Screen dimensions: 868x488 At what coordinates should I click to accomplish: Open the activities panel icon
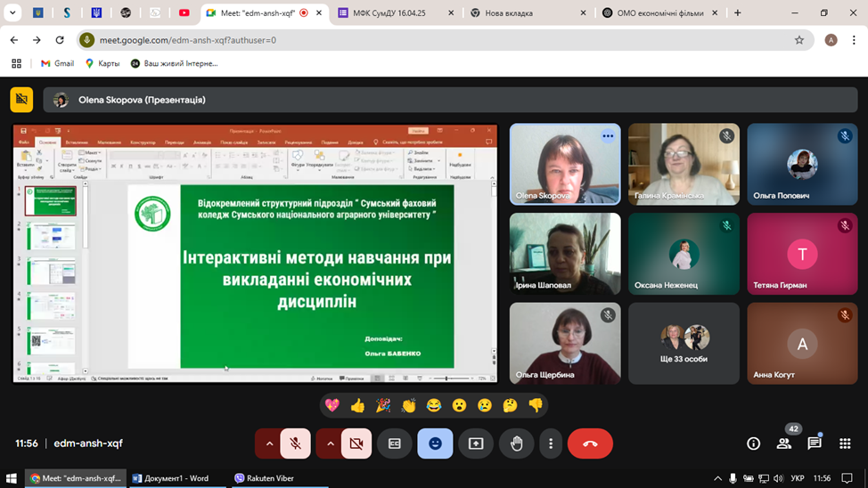click(845, 443)
